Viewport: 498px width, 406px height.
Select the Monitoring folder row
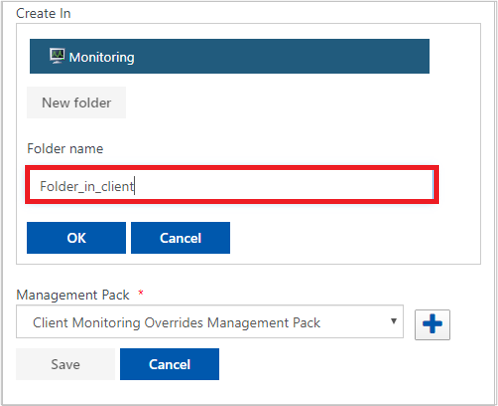tap(229, 56)
